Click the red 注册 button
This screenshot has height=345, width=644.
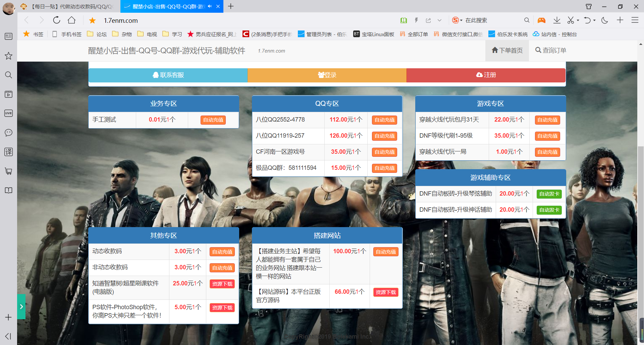[x=486, y=75]
